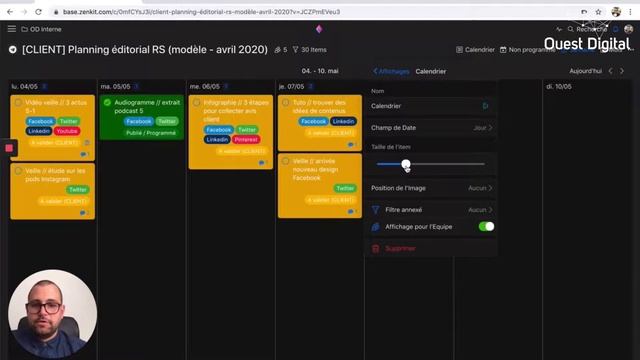Click Youtube tag on Vidéo veille card
640x360 pixels.
tap(67, 131)
